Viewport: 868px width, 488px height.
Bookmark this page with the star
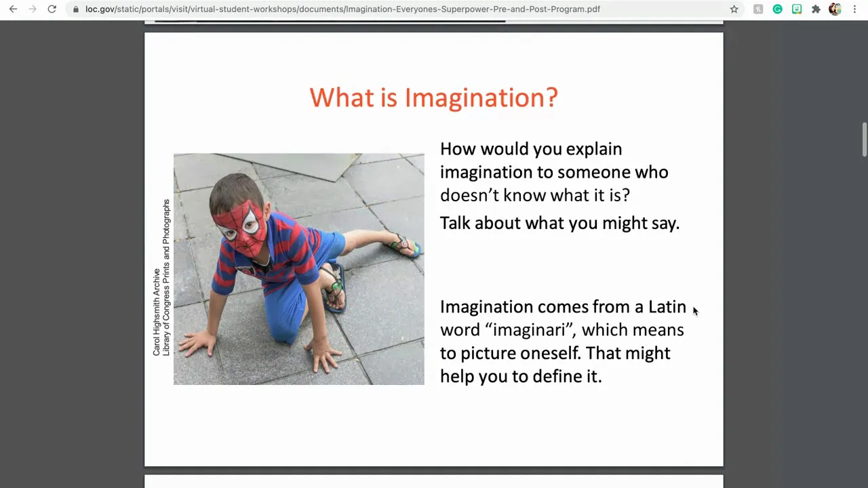pyautogui.click(x=734, y=9)
